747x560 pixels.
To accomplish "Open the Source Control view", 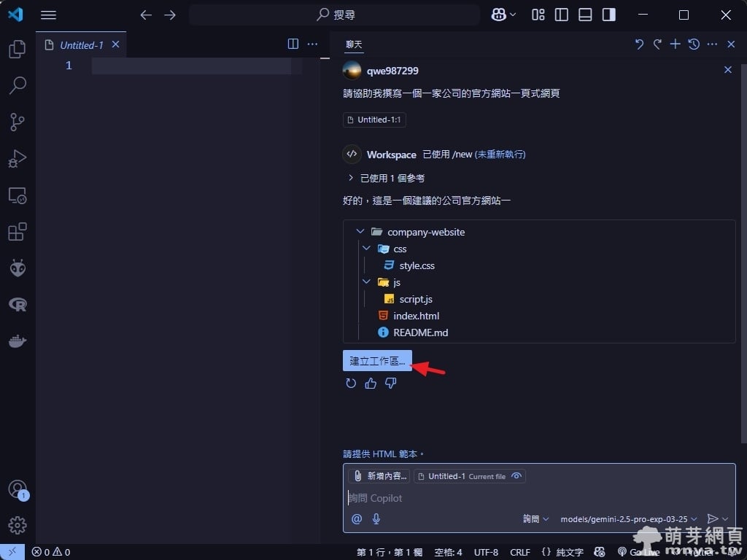I will (x=18, y=122).
